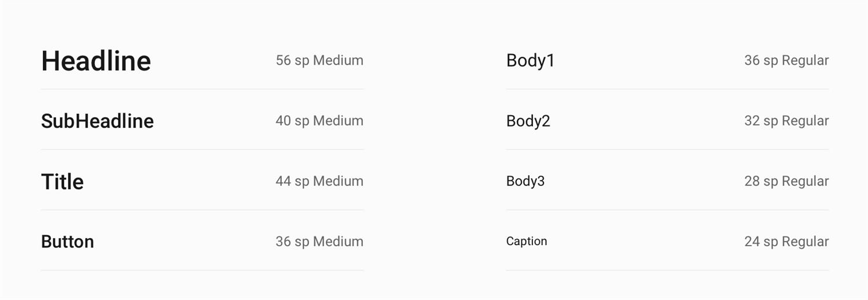Click the SubHeadline sample text

pos(97,121)
